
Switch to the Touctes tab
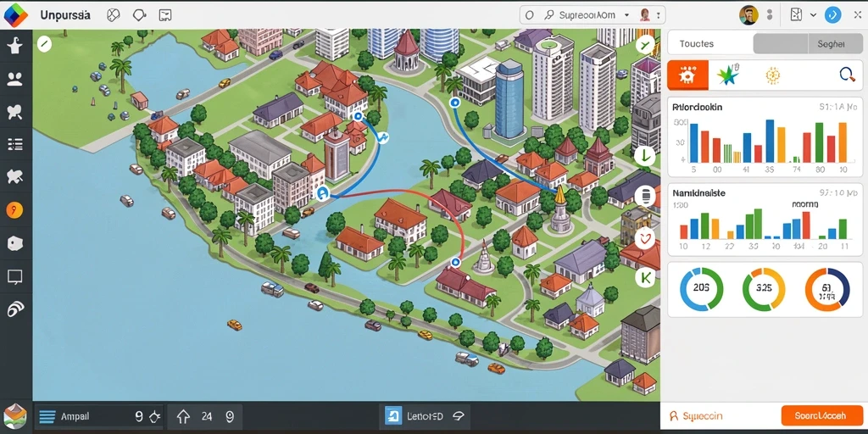pos(697,43)
